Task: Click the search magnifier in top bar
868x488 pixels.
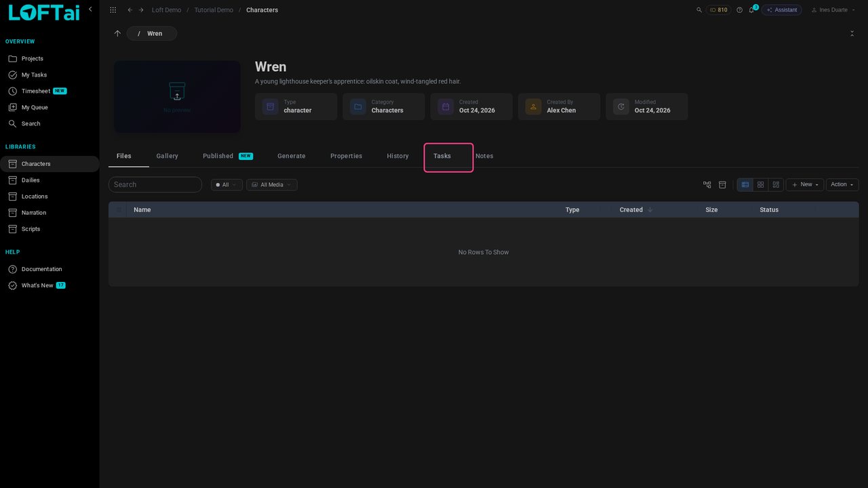Action: click(699, 10)
